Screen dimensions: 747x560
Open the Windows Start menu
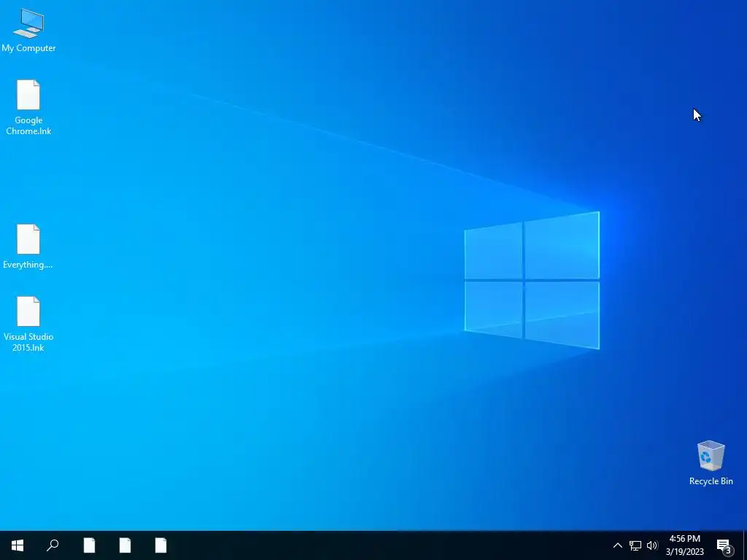(18, 545)
